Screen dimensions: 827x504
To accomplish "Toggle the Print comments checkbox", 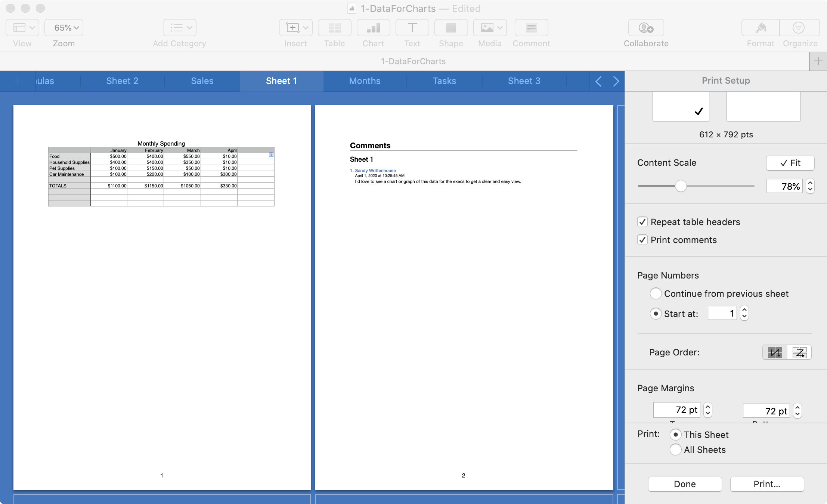I will click(x=643, y=239).
